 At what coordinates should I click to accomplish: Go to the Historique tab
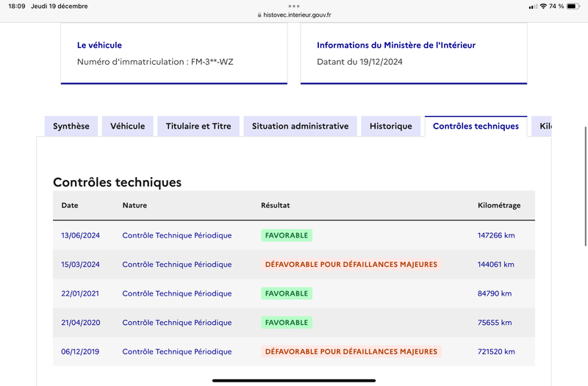click(x=391, y=126)
